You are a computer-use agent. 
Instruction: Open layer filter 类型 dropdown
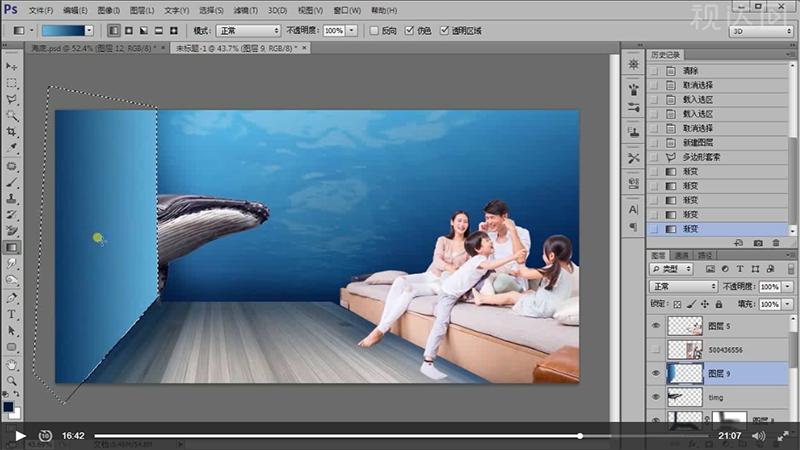[671, 269]
